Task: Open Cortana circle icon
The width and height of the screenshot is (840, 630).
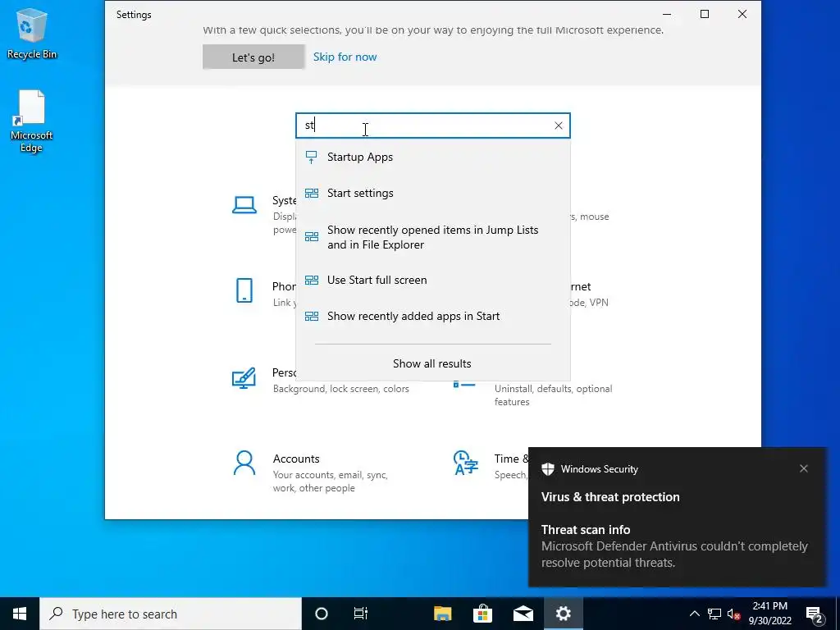Action: pyautogui.click(x=322, y=614)
